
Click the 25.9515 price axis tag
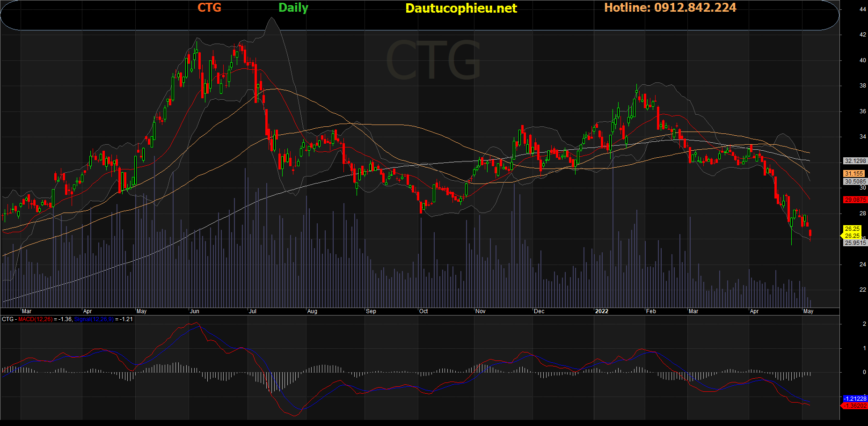tap(855, 243)
